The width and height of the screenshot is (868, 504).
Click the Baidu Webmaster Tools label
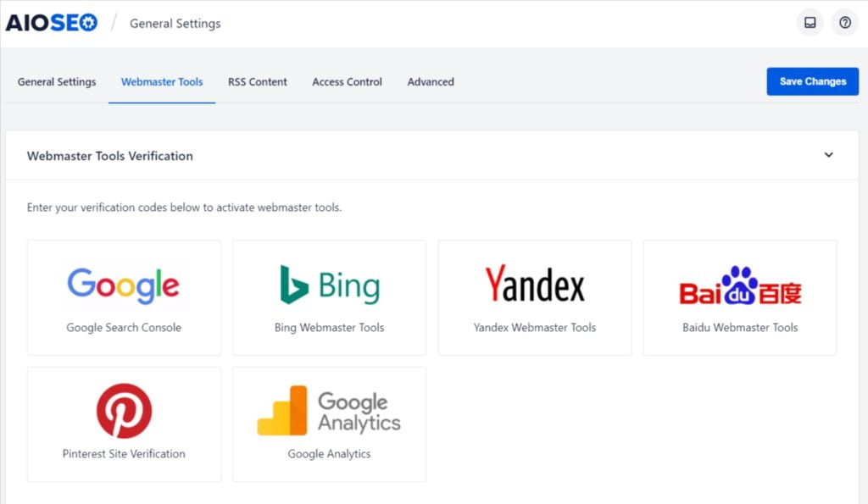(x=740, y=328)
